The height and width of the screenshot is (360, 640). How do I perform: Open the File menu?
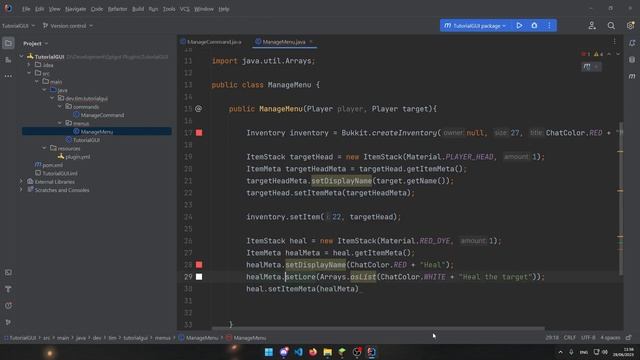[x=26, y=9]
